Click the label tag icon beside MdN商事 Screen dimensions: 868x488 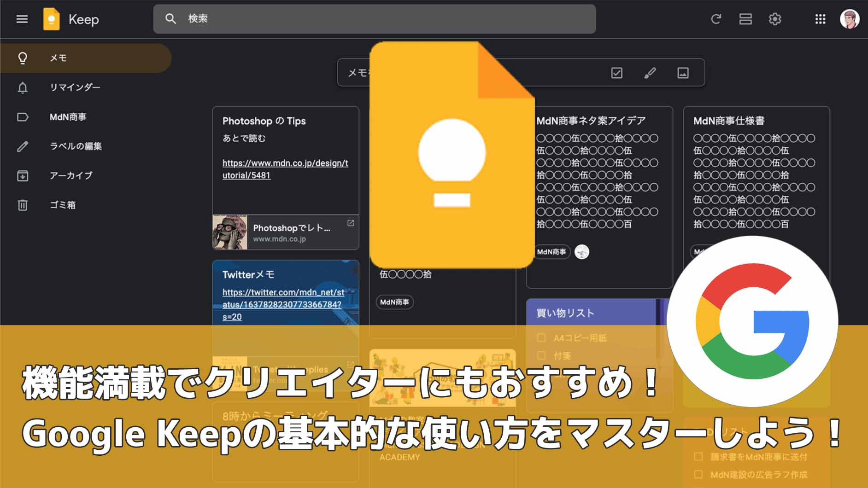coord(23,117)
